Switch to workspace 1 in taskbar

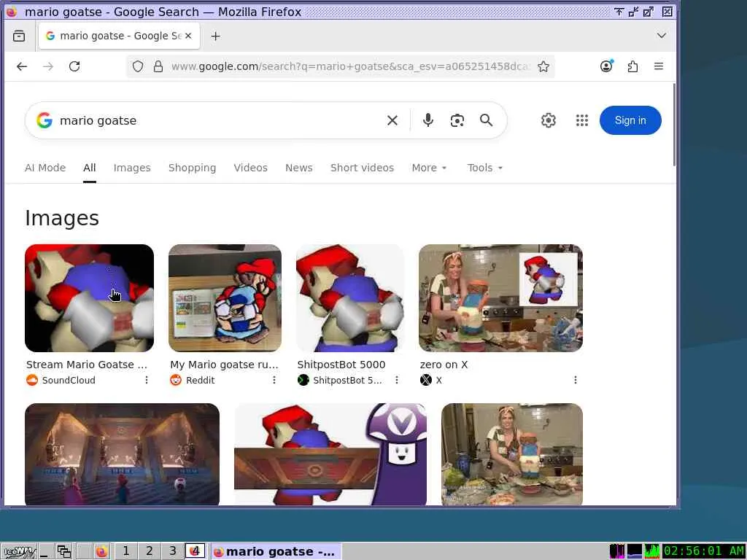click(125, 551)
